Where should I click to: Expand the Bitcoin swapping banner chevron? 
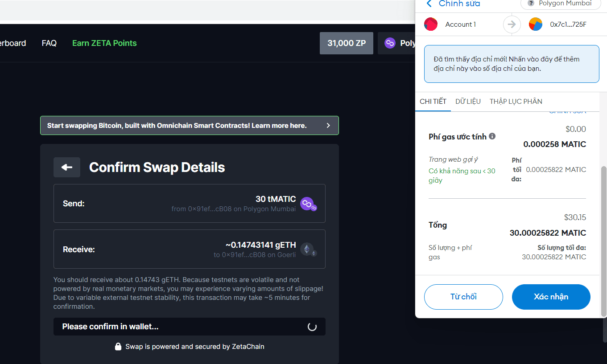point(328,126)
